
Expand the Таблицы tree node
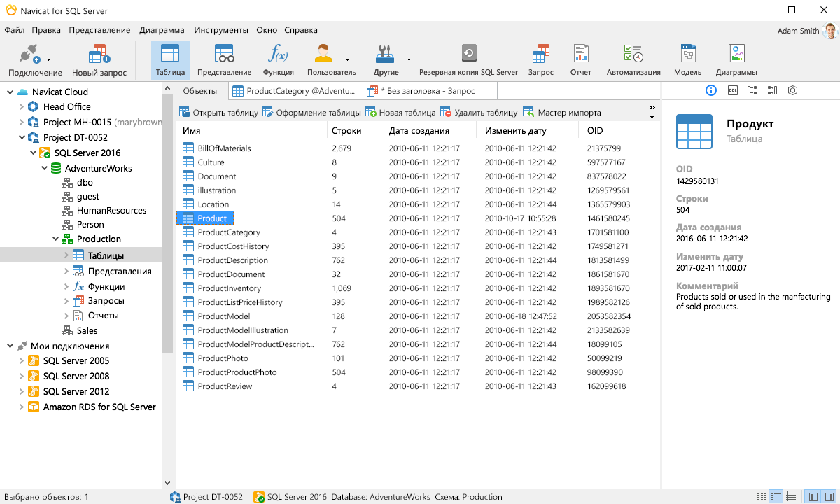coord(66,255)
